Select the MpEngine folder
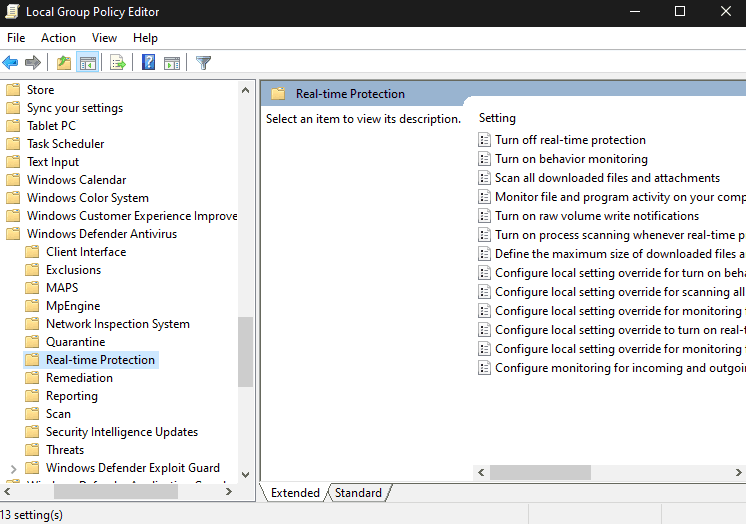This screenshot has height=524, width=746. pyautogui.click(x=73, y=306)
